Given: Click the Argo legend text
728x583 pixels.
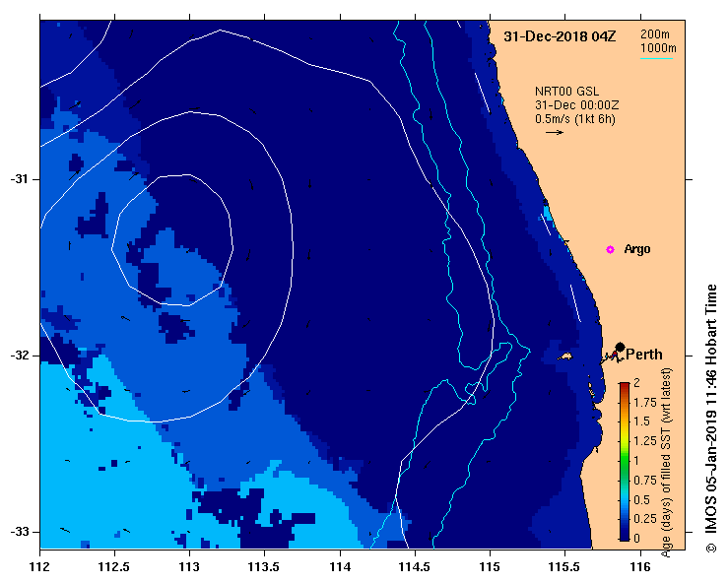Looking at the screenshot, I should (637, 249).
